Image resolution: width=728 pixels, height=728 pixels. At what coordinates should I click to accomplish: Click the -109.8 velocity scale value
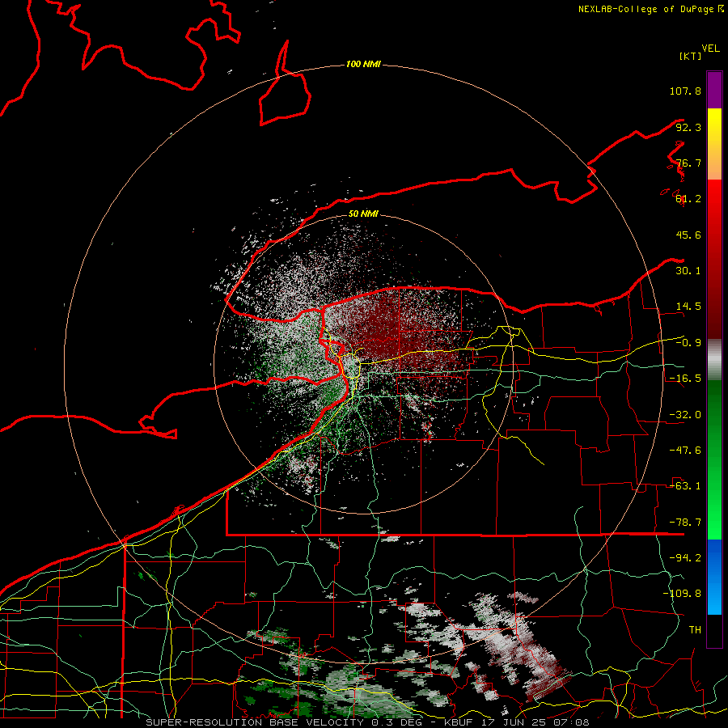pyautogui.click(x=682, y=594)
